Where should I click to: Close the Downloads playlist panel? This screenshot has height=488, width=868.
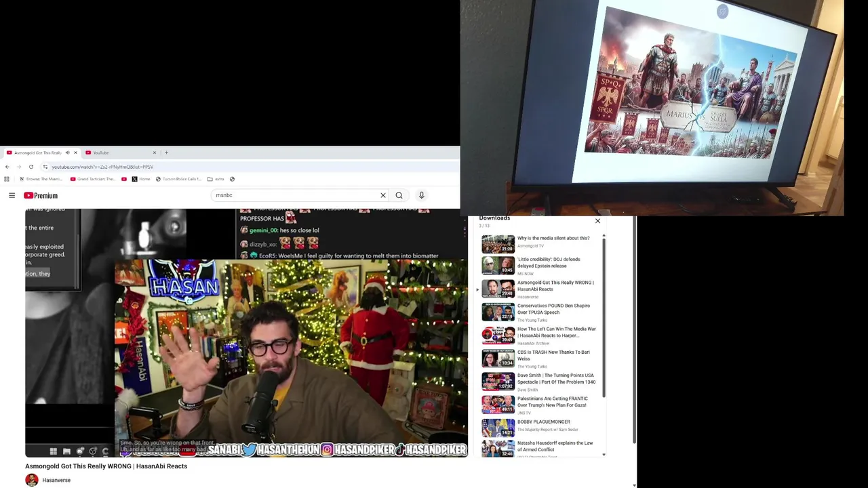pyautogui.click(x=597, y=221)
